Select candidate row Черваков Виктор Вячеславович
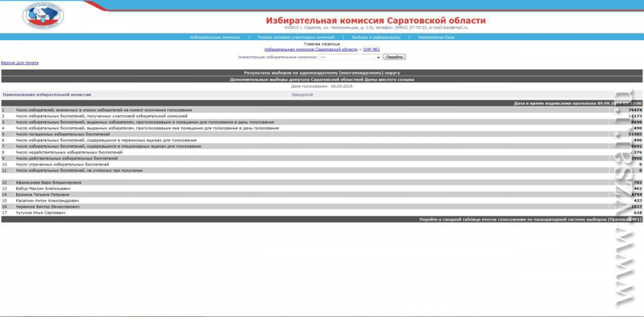The height and width of the screenshot is (317, 644). click(321, 207)
